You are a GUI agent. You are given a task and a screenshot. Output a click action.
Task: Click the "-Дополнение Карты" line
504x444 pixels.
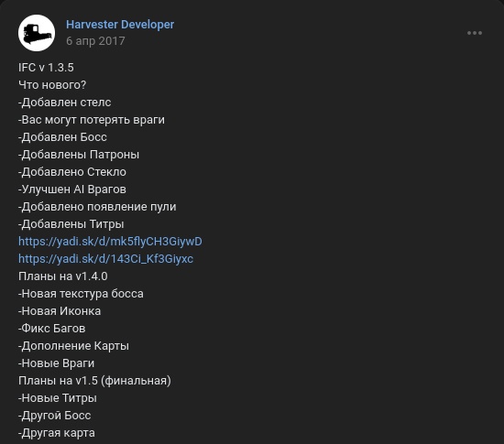tap(73, 346)
